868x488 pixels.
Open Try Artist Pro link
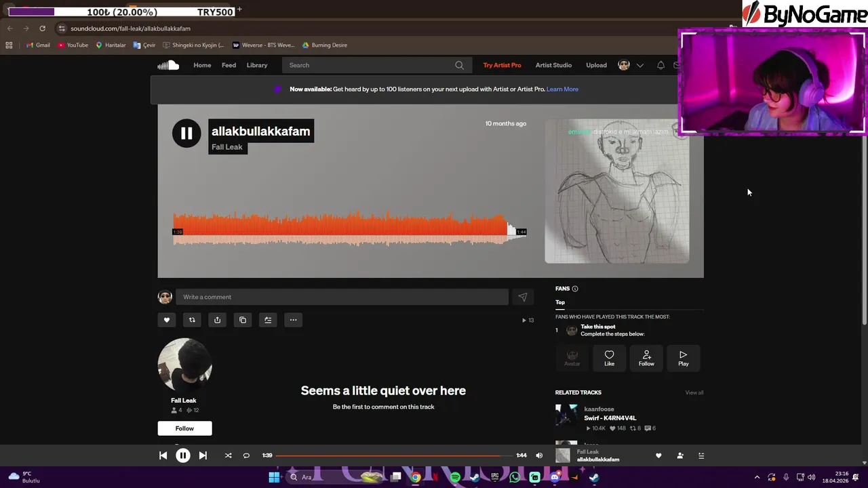pos(502,65)
